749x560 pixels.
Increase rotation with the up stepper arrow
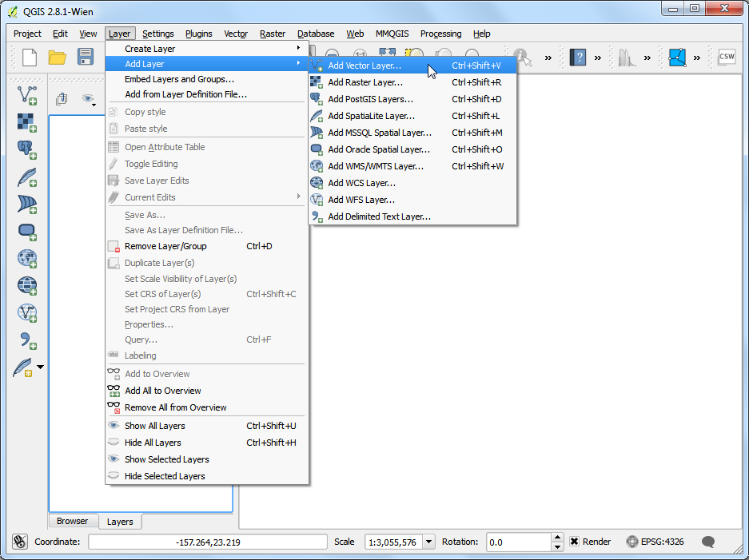pos(557,538)
